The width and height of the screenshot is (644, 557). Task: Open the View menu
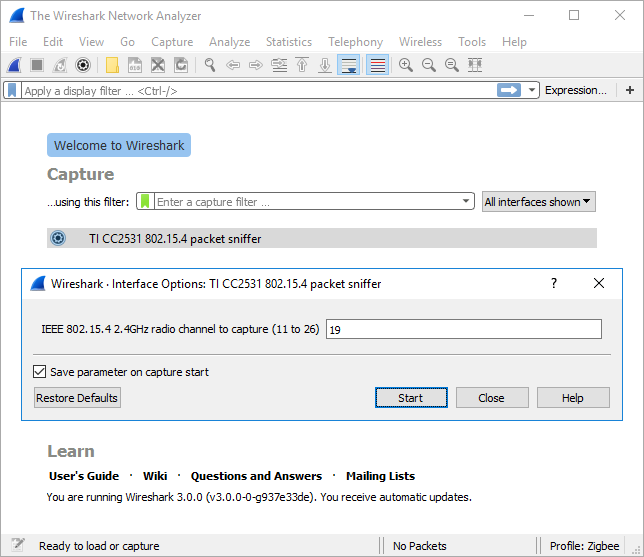pyautogui.click(x=92, y=42)
